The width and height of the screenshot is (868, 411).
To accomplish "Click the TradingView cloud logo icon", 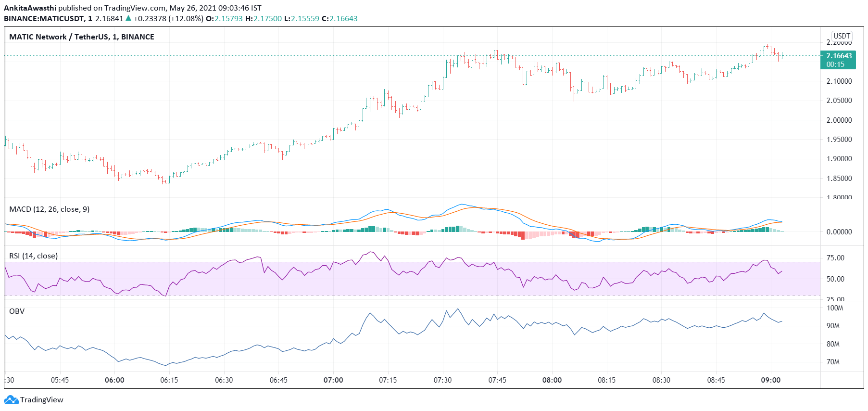I will click(11, 399).
